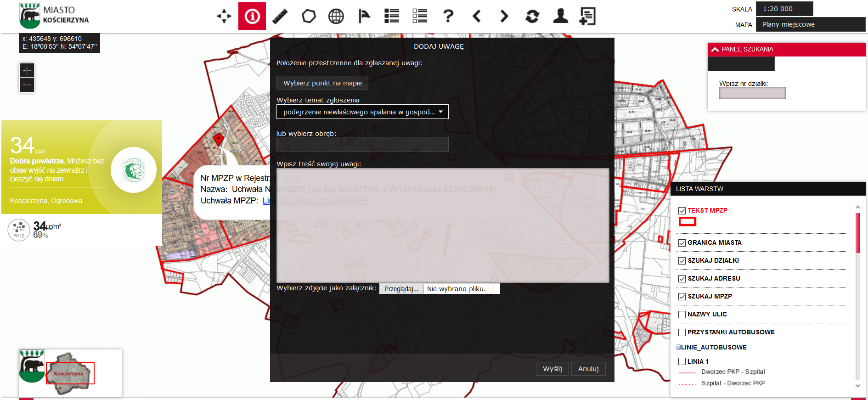The width and height of the screenshot is (868, 400).
Task: Open the report topic dropdown
Action: [362, 112]
